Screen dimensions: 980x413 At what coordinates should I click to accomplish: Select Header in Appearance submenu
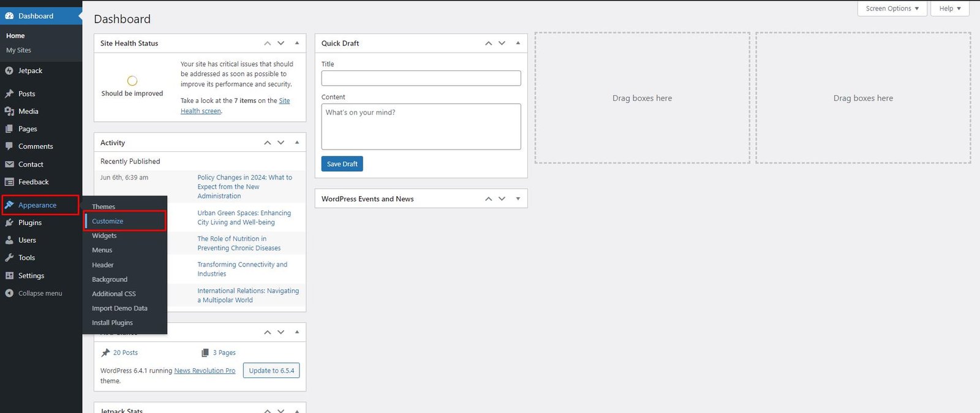pos(103,265)
